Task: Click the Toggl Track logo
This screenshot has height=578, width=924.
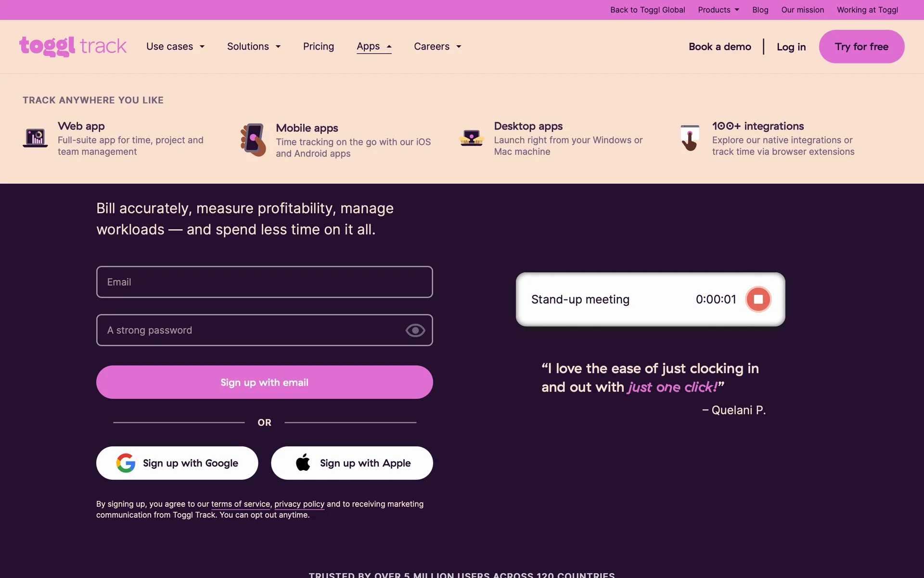Action: pos(73,46)
